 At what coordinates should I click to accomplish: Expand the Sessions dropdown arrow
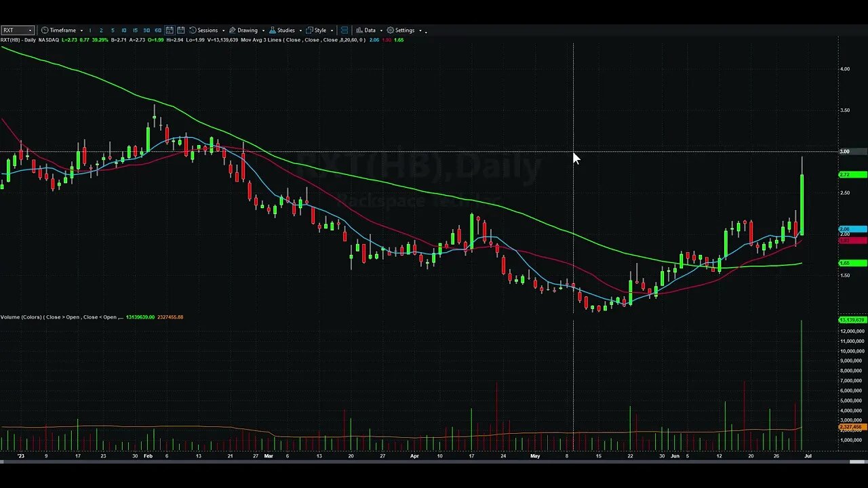tap(224, 30)
